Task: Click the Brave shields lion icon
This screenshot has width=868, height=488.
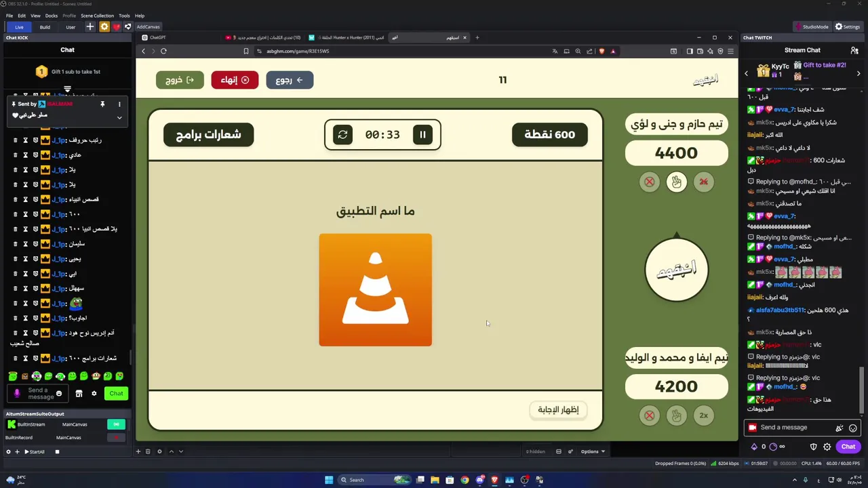Action: tap(601, 52)
